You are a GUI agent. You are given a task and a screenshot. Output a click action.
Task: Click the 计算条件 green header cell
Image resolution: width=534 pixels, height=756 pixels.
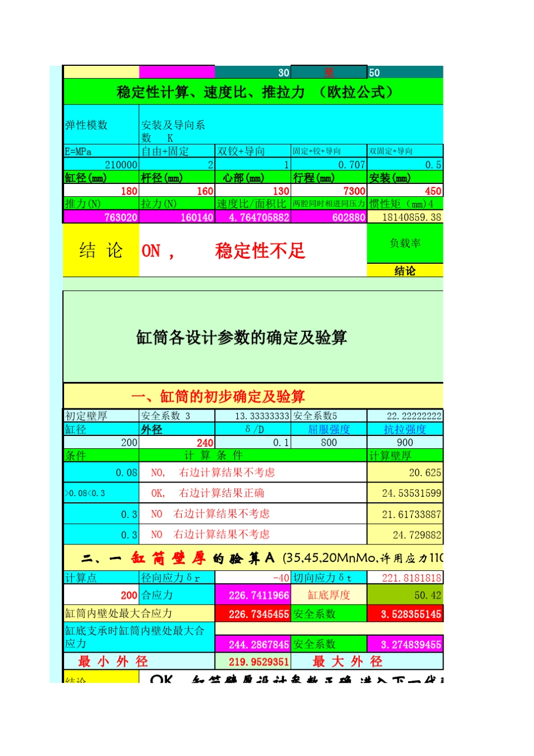(253, 456)
